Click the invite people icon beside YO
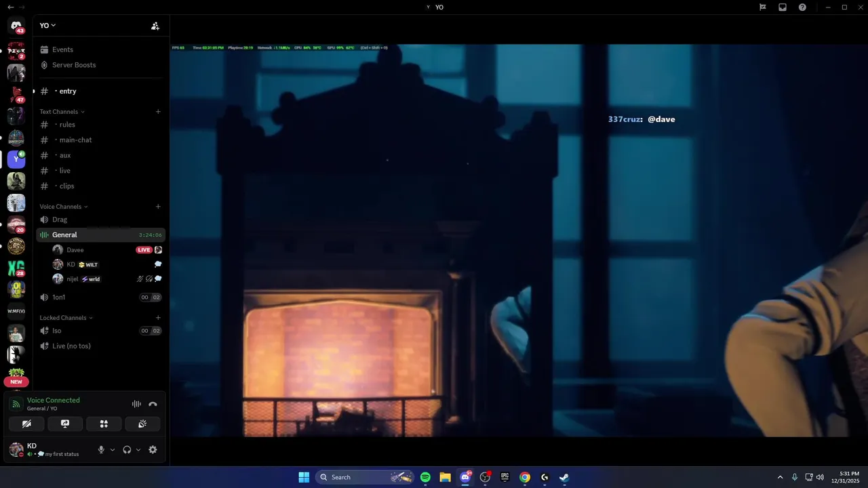The height and width of the screenshot is (488, 868). 155,26
